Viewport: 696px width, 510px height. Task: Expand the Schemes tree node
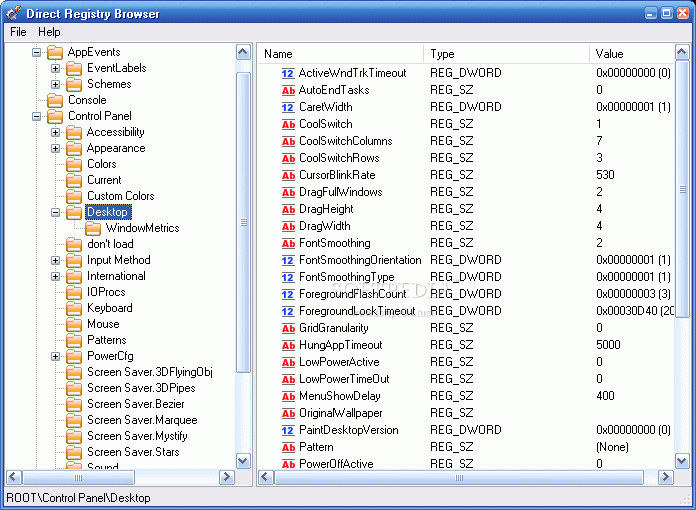click(x=55, y=85)
